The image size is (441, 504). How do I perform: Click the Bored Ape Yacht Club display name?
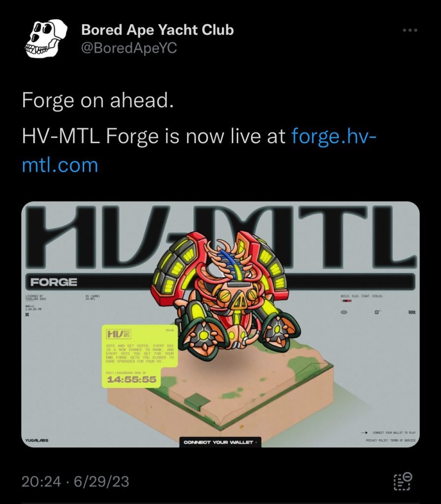coord(157,30)
